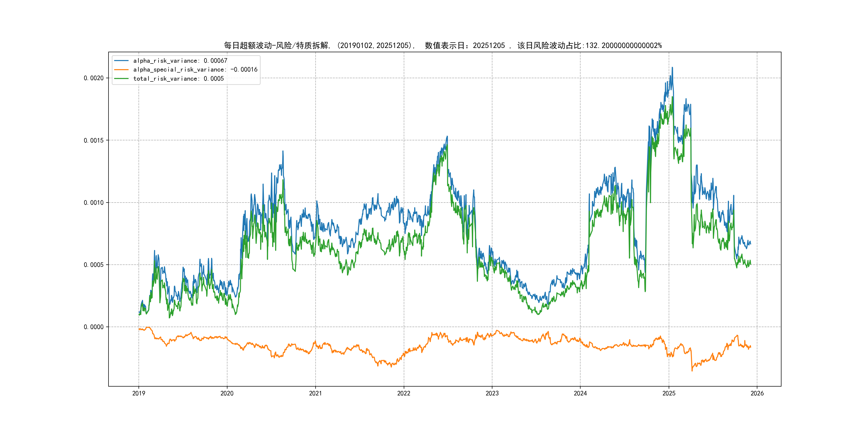Click the 2026 x-axis tick label
The image size is (868, 434).
[757, 393]
